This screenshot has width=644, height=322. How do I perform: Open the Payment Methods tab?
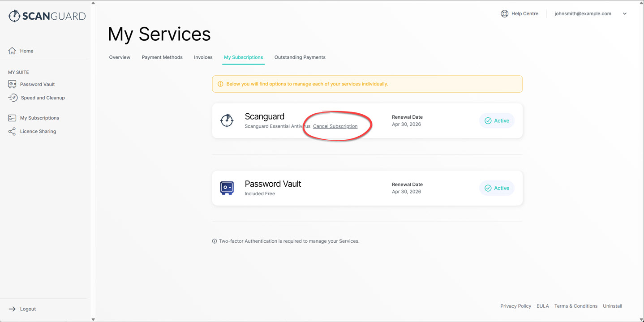point(162,57)
